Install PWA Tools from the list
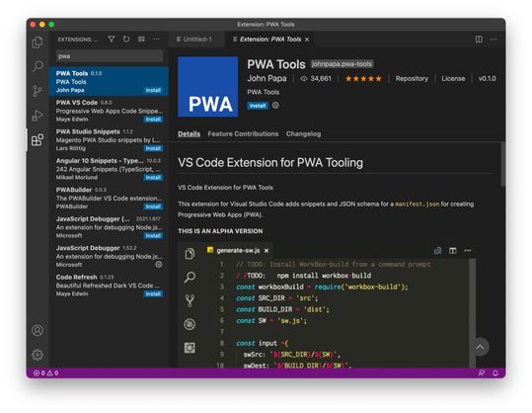 pos(153,90)
